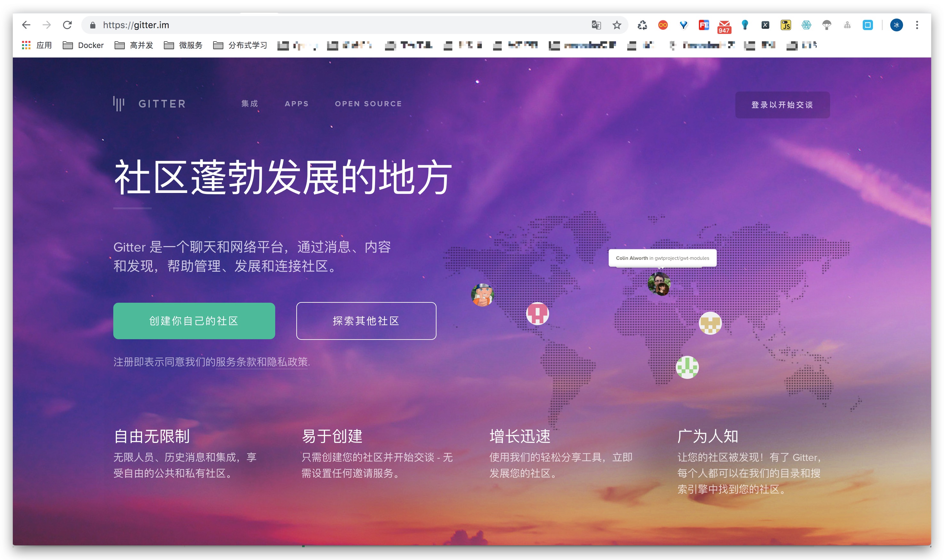944x560 pixels.
Task: View site security lock info
Action: click(93, 25)
